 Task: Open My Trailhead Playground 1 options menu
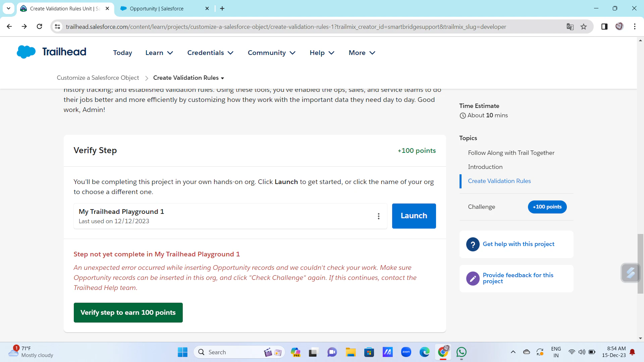click(379, 216)
